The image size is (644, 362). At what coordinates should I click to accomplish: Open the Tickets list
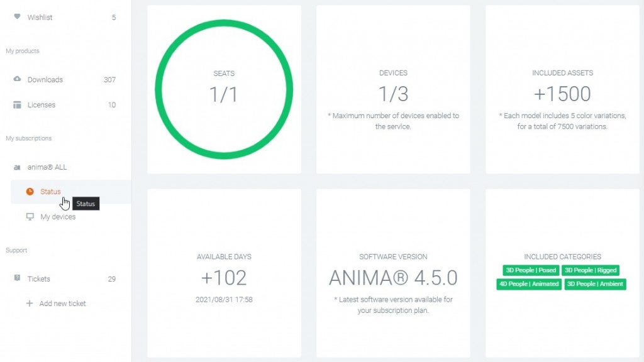pos(65,278)
